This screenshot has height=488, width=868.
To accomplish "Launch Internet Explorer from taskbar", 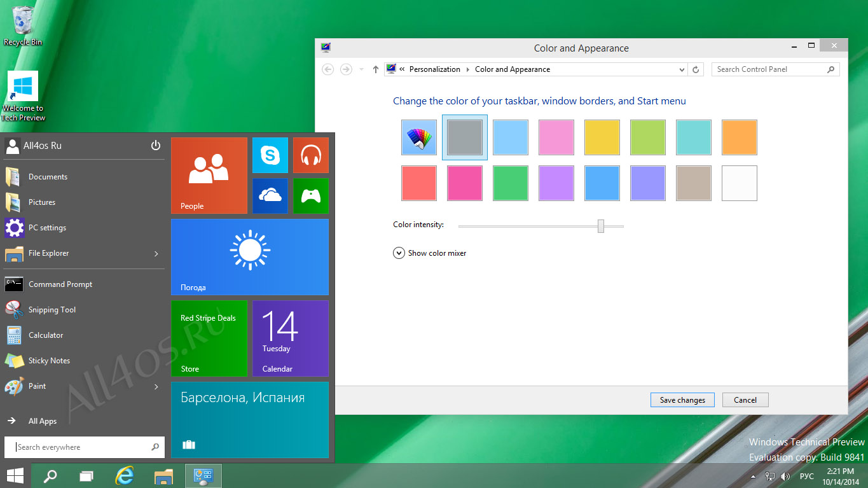I will tap(125, 476).
